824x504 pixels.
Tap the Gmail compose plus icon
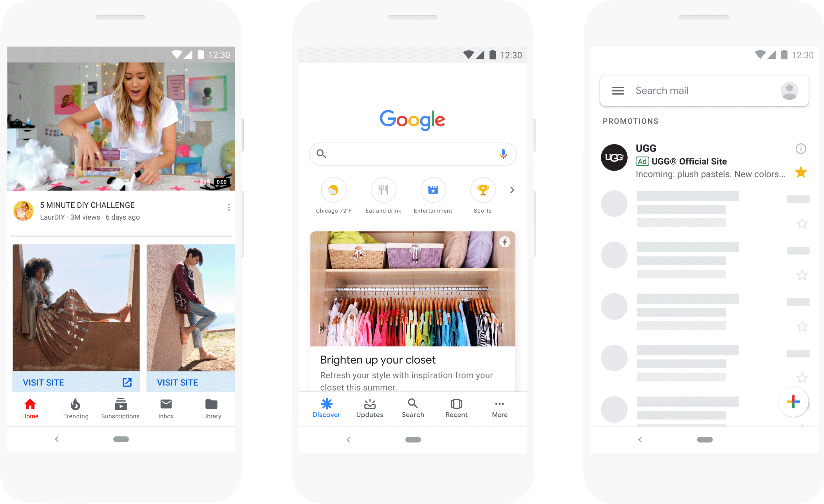point(794,402)
